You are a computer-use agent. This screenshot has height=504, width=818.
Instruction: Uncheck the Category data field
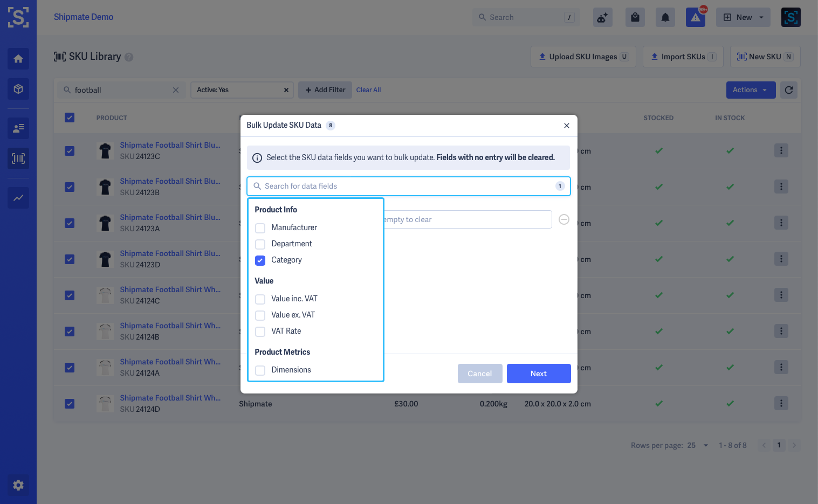click(260, 260)
